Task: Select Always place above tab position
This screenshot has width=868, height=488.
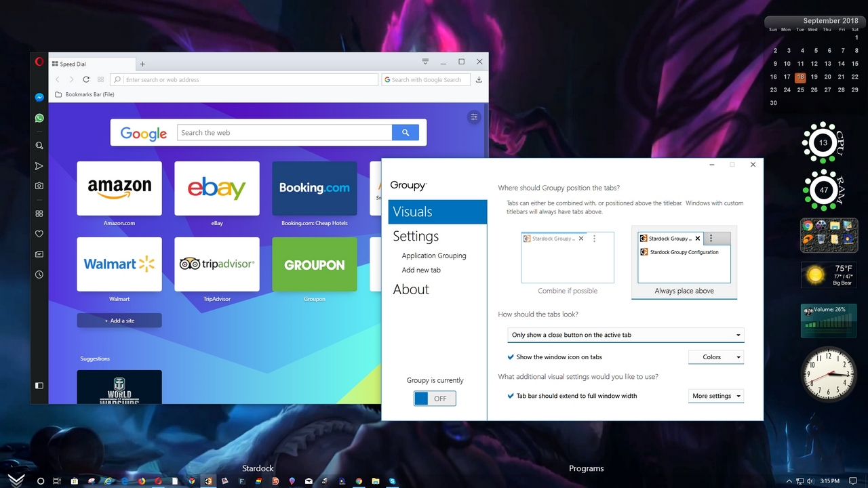Action: (684, 263)
